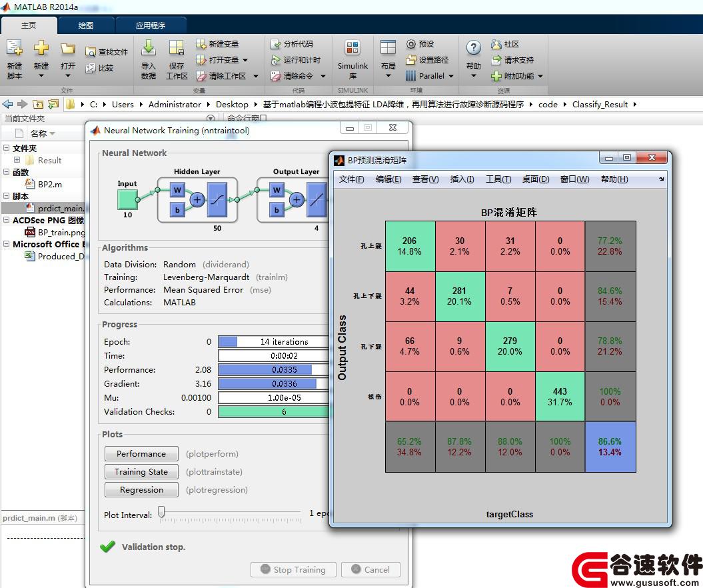Click the Validation Checks progress bar
Image resolution: width=703 pixels, height=588 pixels.
coord(273,412)
